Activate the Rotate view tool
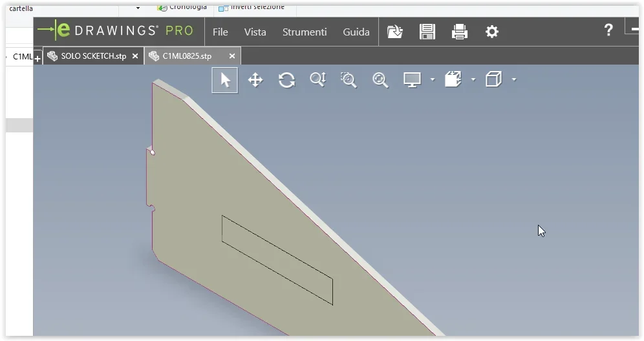This screenshot has height=341, width=644. click(x=286, y=80)
